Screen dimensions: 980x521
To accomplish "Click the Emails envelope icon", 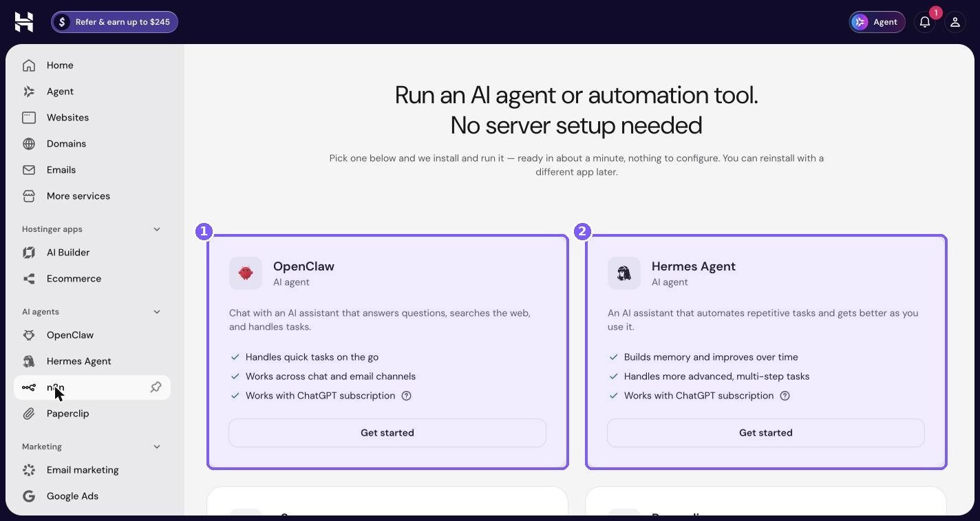I will point(29,170).
